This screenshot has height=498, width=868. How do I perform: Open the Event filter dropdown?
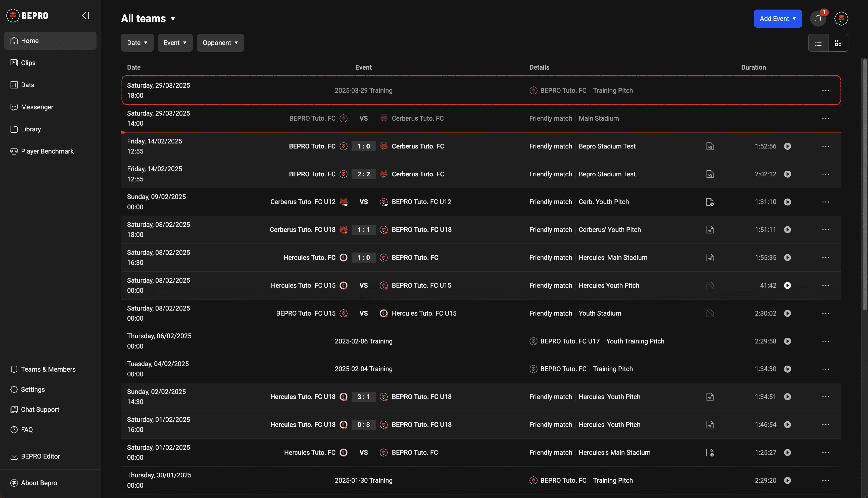175,43
